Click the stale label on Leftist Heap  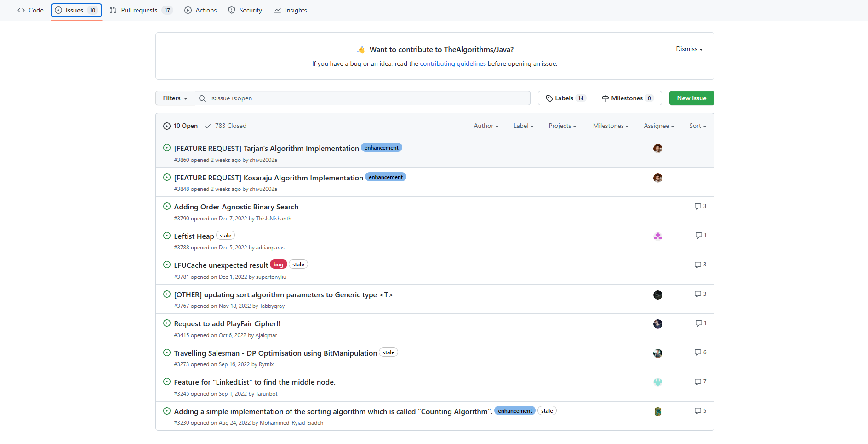(x=225, y=236)
